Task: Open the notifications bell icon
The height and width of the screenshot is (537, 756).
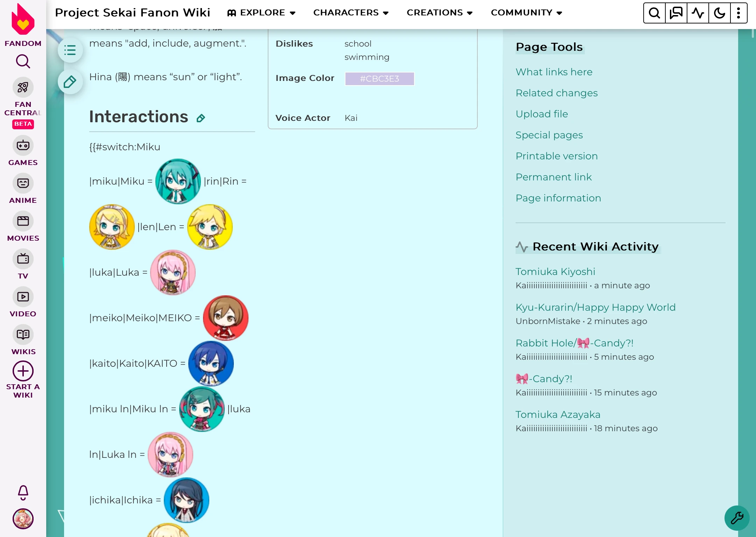Action: point(23,492)
